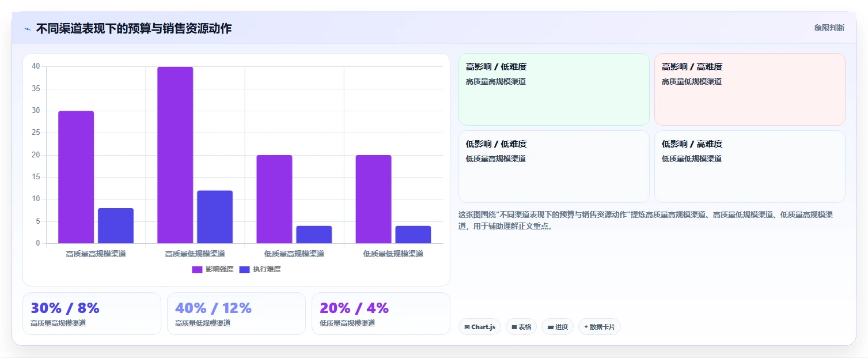Click the 进度 tag
Screen dimensions: 868x358
click(557, 327)
